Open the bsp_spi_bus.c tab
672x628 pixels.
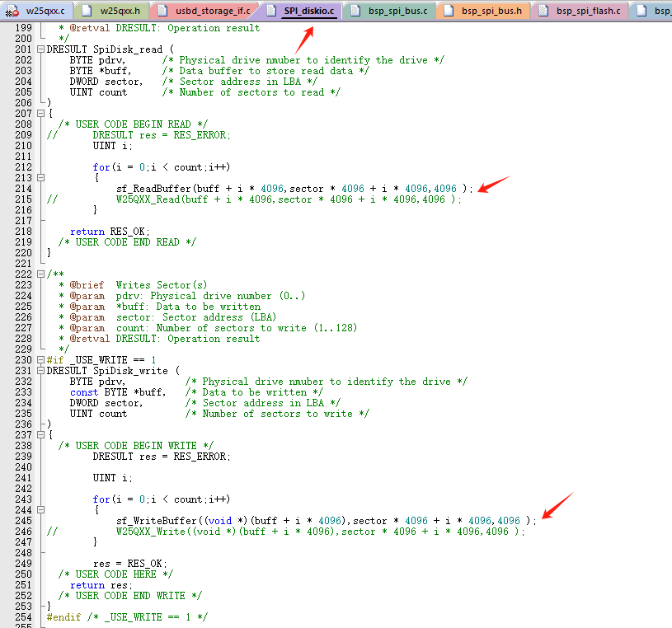[391, 11]
